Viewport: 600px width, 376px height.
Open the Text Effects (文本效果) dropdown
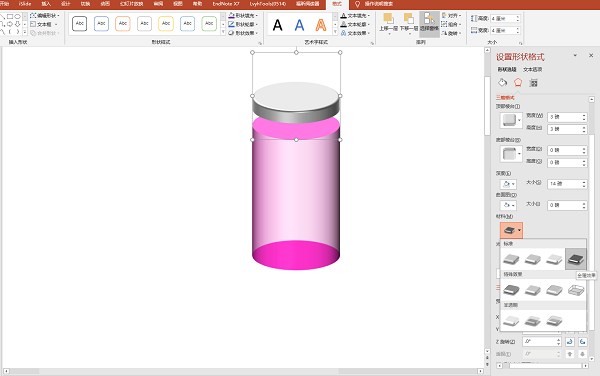point(355,33)
